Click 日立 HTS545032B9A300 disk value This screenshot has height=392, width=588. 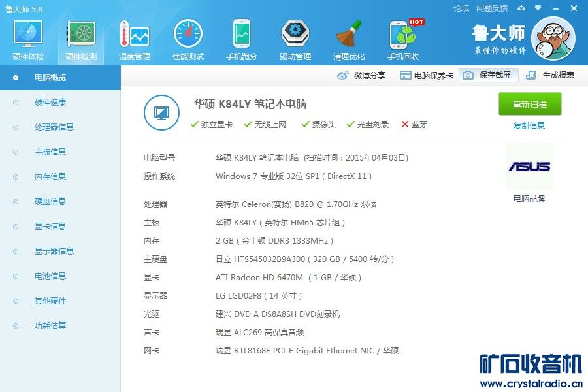[x=305, y=259]
